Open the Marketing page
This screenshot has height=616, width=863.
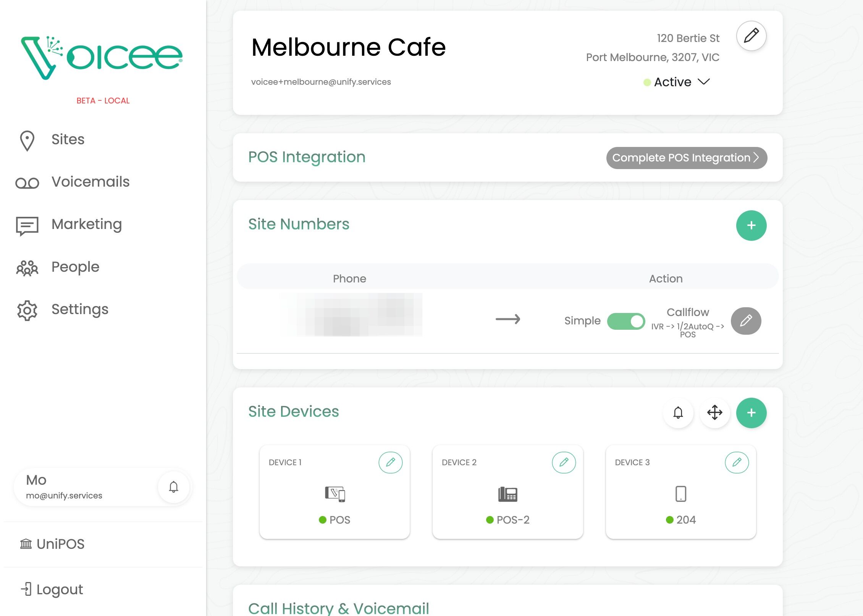coord(86,224)
